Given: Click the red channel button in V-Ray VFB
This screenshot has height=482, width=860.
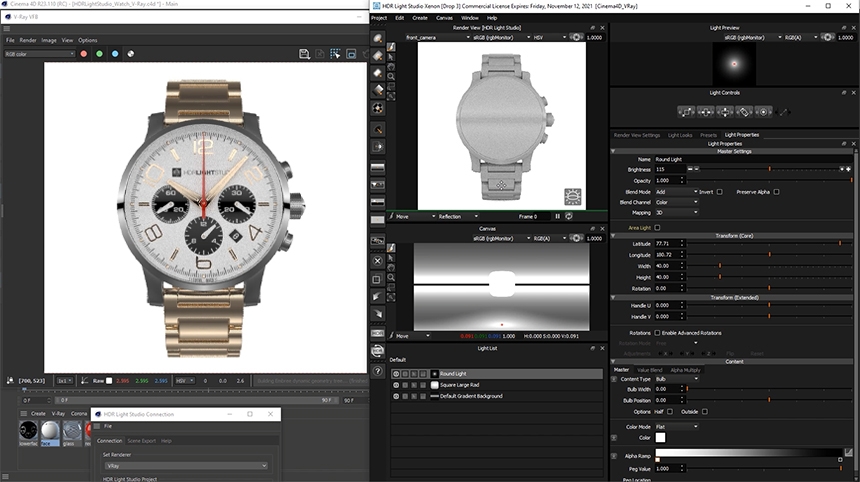Looking at the screenshot, I should coord(83,54).
